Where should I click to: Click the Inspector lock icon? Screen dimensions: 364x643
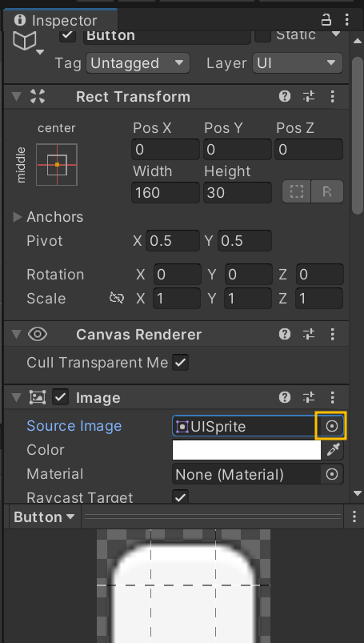[x=326, y=20]
